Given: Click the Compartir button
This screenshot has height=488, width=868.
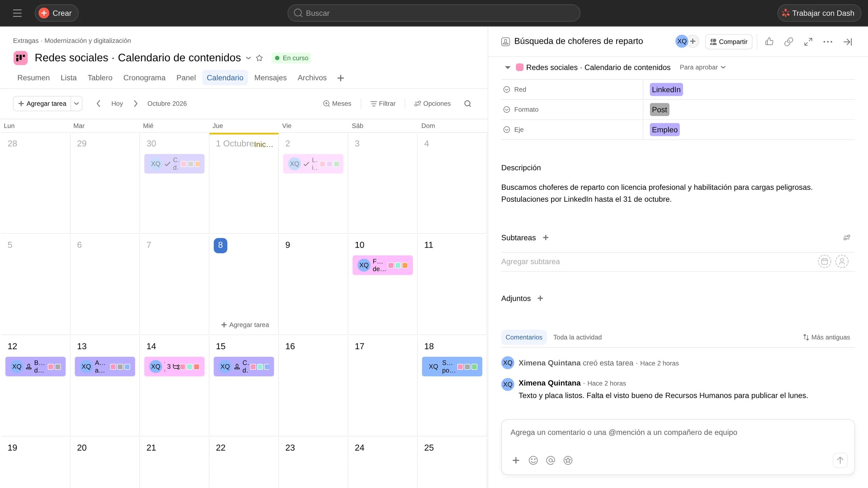Looking at the screenshot, I should click(x=729, y=42).
